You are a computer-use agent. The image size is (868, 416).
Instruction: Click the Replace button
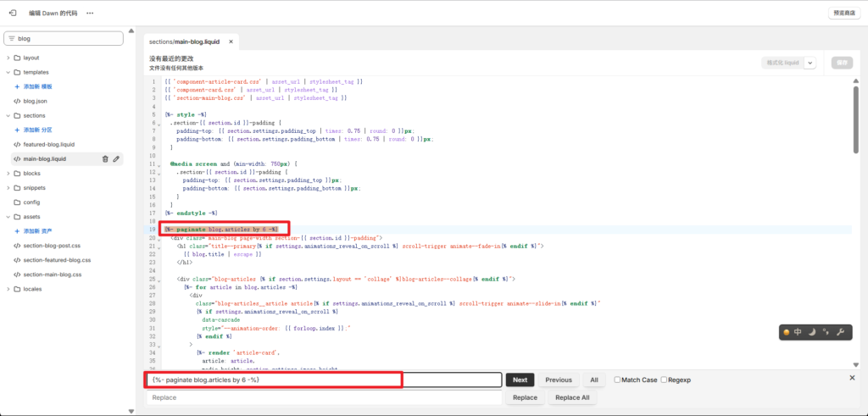[525, 397]
